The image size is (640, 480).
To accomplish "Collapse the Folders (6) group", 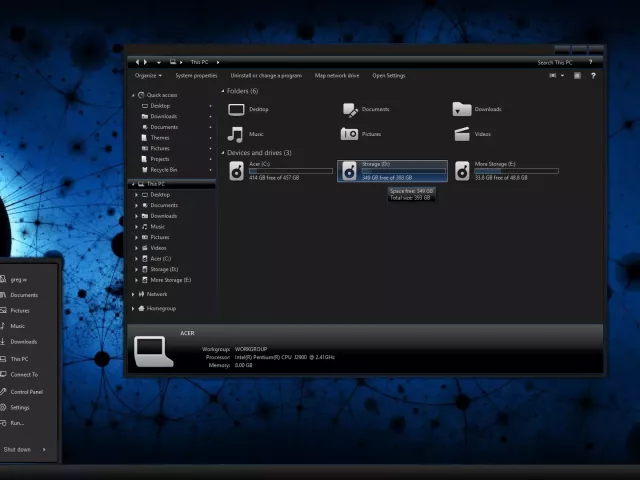I will (x=223, y=91).
